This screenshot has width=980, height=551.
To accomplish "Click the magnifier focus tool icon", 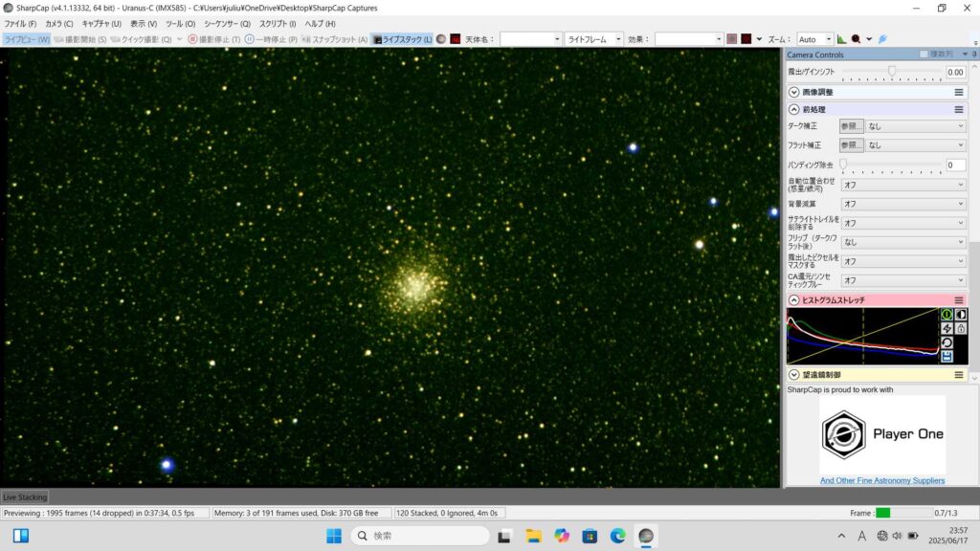I will (x=857, y=39).
